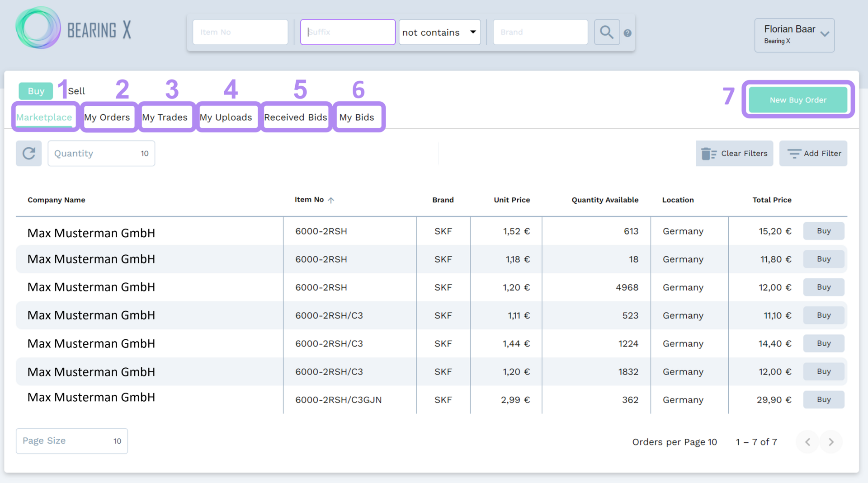Screen dimensions: 868x483
Task: Open the My Orders tab
Action: click(107, 117)
